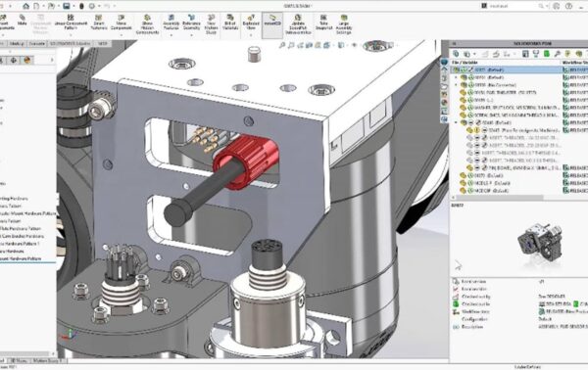This screenshot has height=370, width=588.
Task: Open the Exploded View tool
Action: tap(251, 23)
